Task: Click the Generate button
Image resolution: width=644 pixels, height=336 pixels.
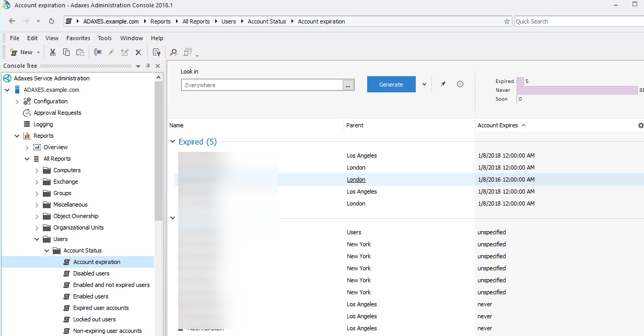Action: (391, 85)
